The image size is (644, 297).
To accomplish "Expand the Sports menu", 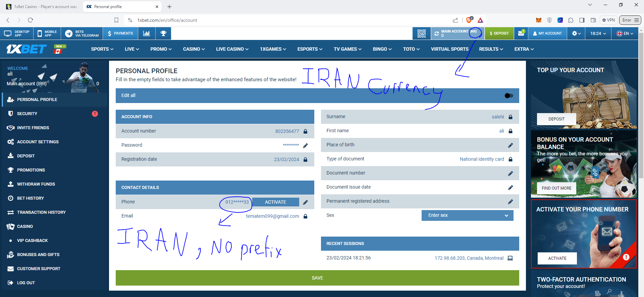I will 102,49.
